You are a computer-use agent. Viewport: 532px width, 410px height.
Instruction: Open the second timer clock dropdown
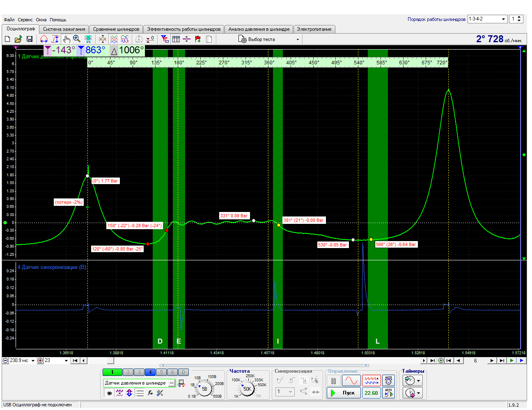tap(413, 393)
